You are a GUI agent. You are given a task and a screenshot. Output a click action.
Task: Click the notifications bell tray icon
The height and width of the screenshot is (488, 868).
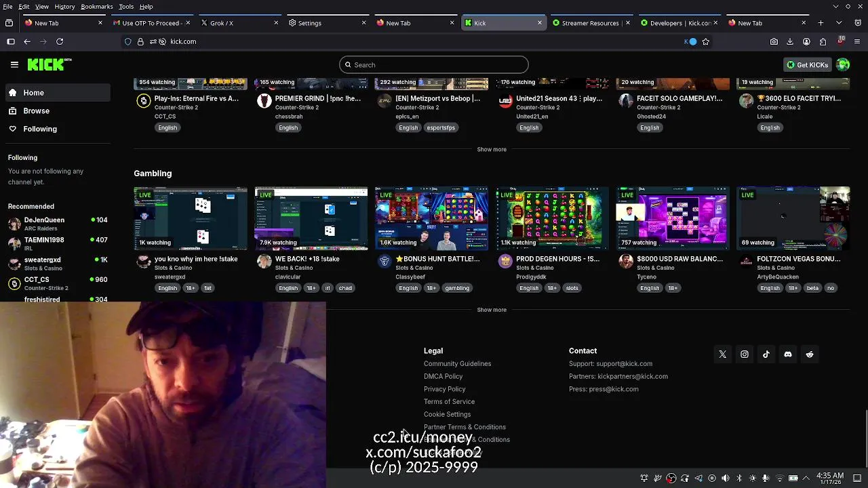pos(644,478)
